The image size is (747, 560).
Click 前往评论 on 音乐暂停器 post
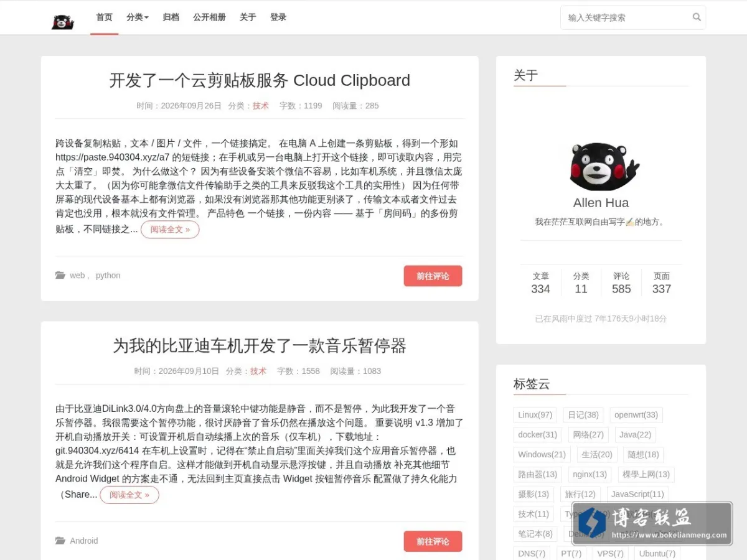[x=433, y=541]
